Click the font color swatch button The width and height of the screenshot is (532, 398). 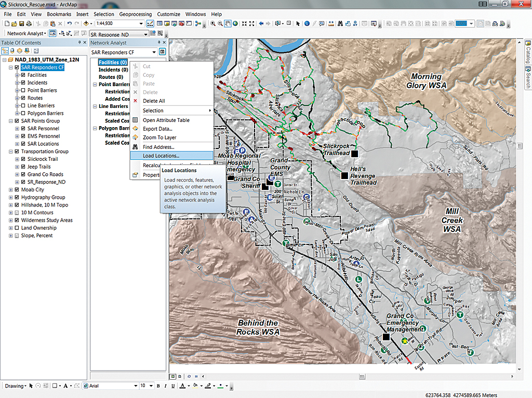pyautogui.click(x=182, y=386)
